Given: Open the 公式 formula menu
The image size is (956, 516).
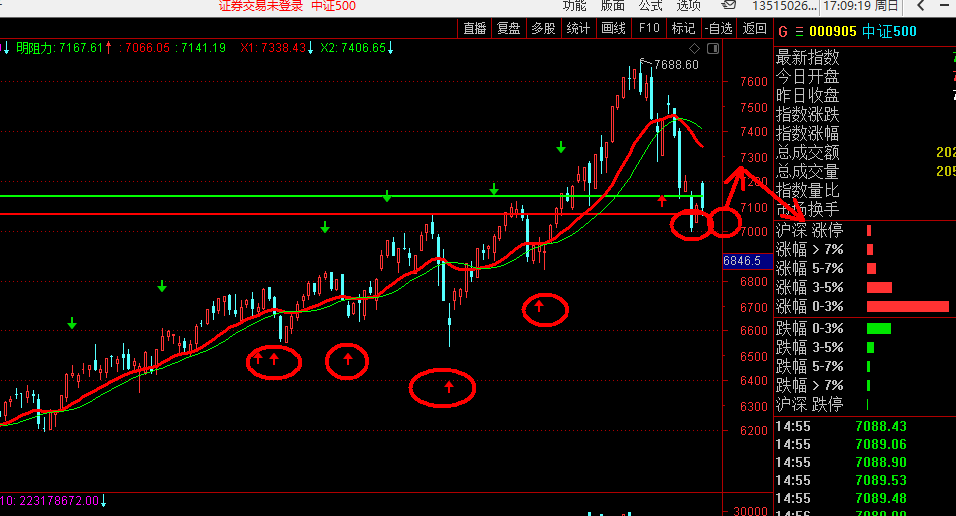Looking at the screenshot, I should point(651,6).
